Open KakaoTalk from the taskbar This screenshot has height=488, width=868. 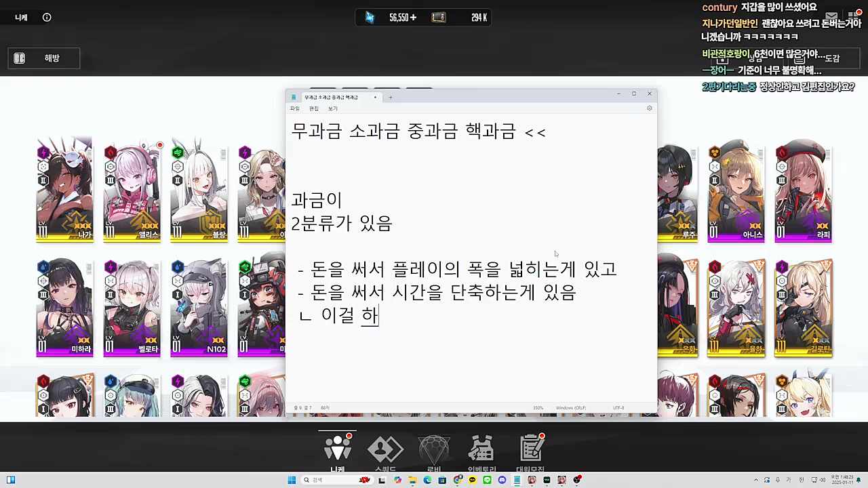(x=473, y=480)
